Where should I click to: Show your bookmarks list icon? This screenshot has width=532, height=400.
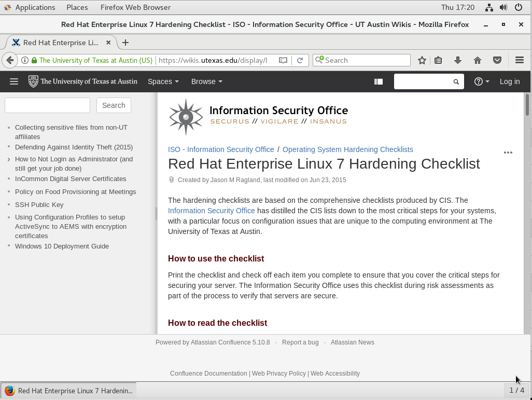pos(438,61)
